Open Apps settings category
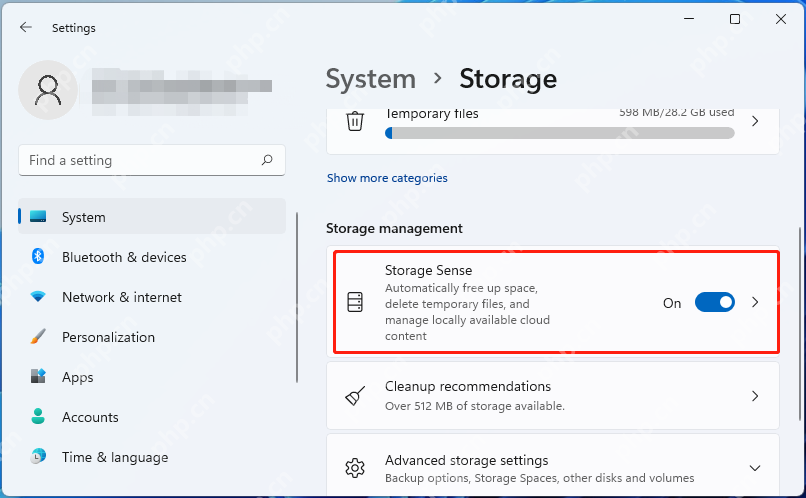Screen dimensions: 806x498 [152, 377]
